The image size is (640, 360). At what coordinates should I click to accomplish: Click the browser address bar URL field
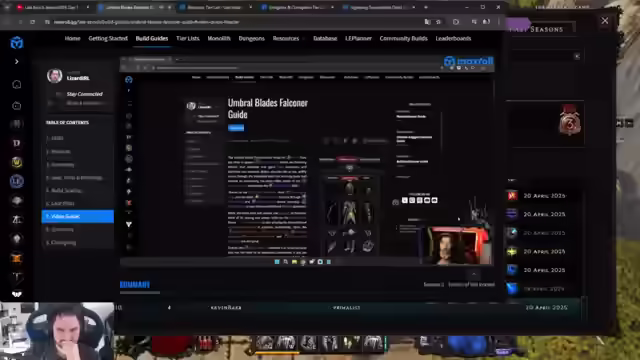pyautogui.click(x=237, y=22)
